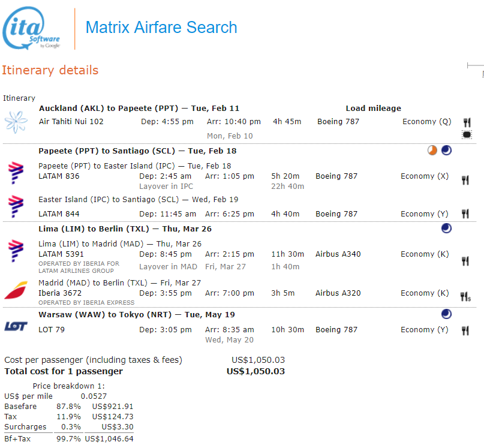The image size is (484, 448).
Task: Click the overnight moon icon for Lima to Berlin
Action: 446,228
